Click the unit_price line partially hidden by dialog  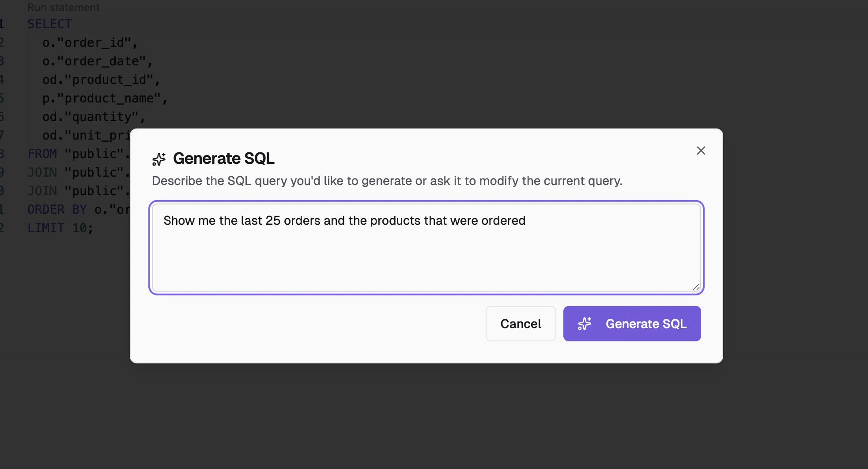(x=84, y=135)
